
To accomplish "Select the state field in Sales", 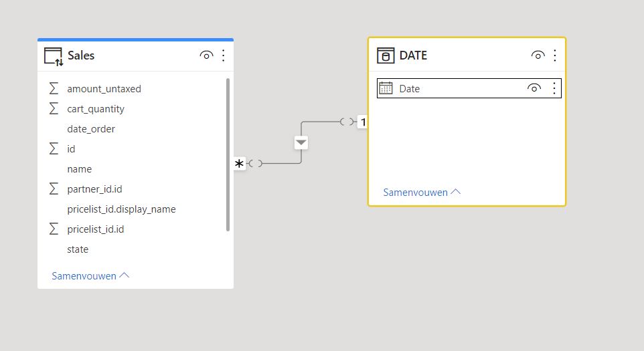I will point(78,249).
